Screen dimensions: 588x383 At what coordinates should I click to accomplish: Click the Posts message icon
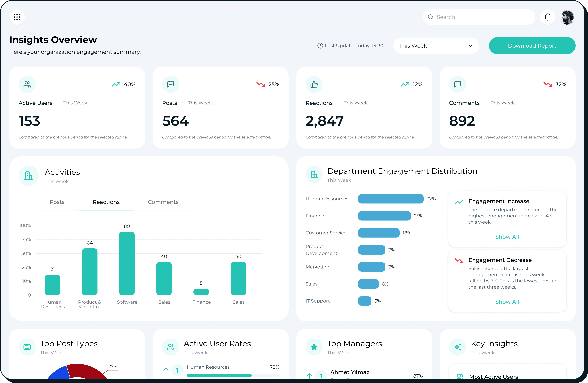(x=170, y=84)
